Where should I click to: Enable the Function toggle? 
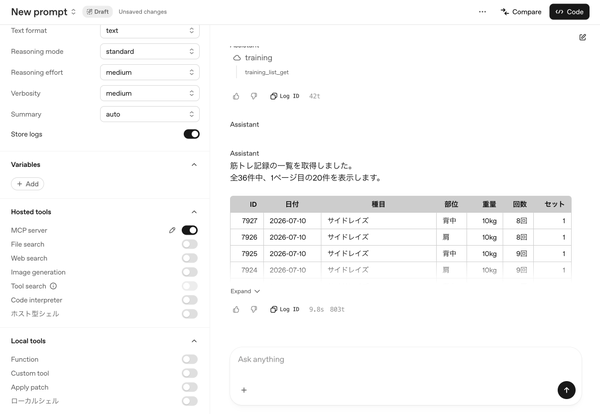189,359
